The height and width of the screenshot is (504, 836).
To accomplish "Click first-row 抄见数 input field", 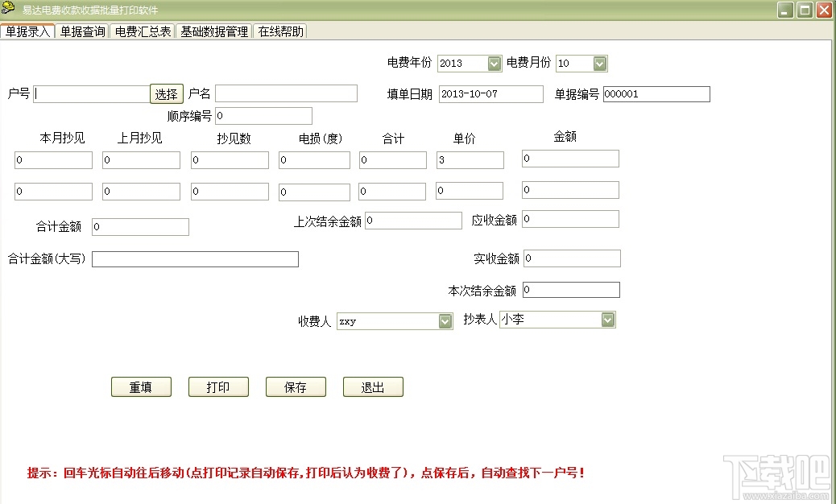I will [230, 160].
